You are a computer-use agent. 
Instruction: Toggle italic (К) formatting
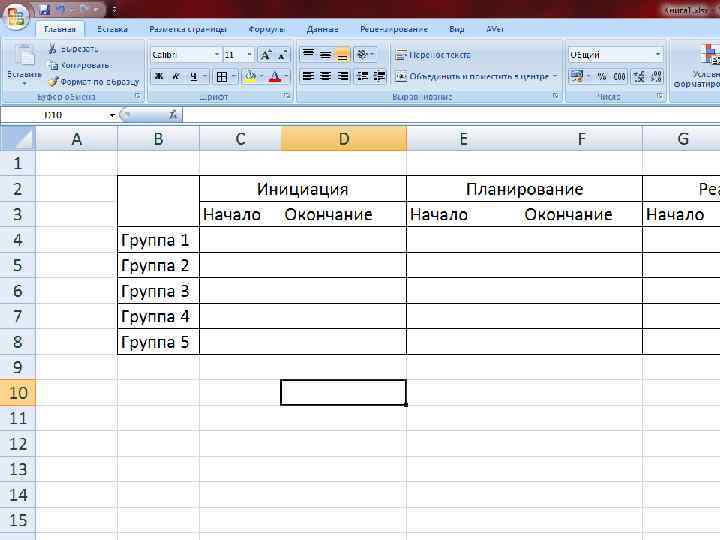click(x=176, y=76)
